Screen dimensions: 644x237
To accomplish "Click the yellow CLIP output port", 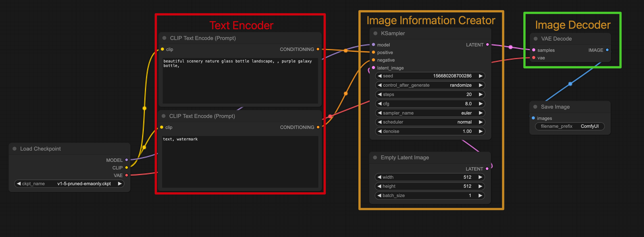I will (127, 167).
